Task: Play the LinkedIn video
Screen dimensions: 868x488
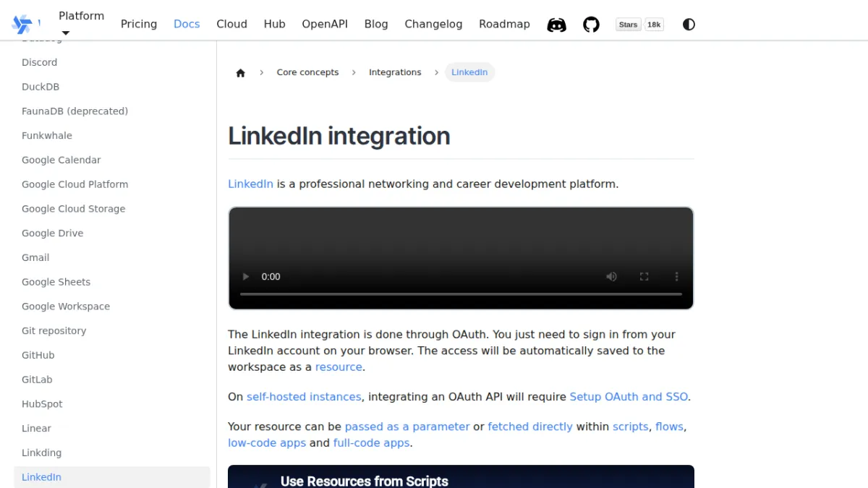Action: point(246,276)
